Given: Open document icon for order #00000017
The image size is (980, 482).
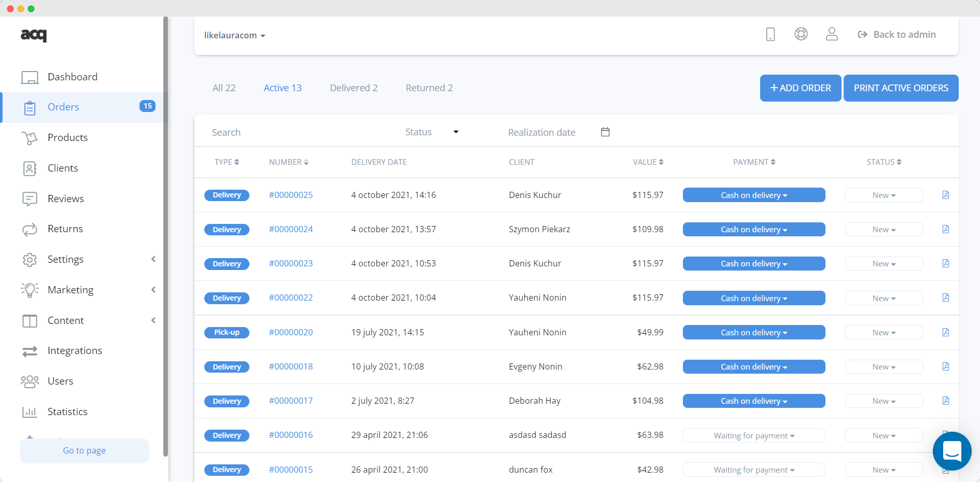Looking at the screenshot, I should [946, 401].
